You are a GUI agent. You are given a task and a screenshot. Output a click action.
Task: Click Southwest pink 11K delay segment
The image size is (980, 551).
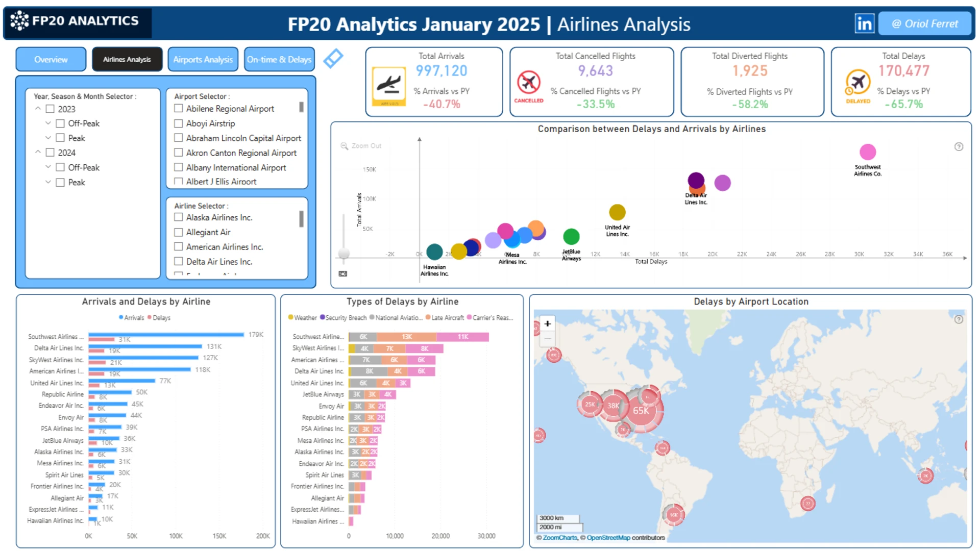click(x=462, y=337)
